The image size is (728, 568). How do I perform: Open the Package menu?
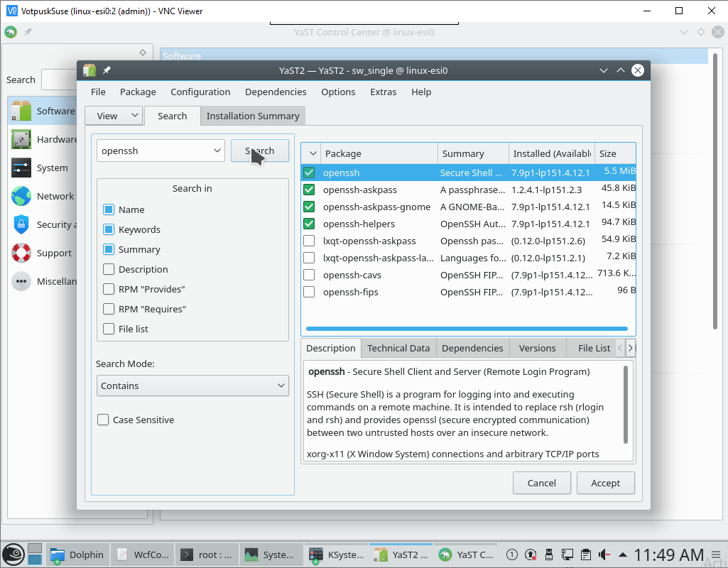[138, 92]
